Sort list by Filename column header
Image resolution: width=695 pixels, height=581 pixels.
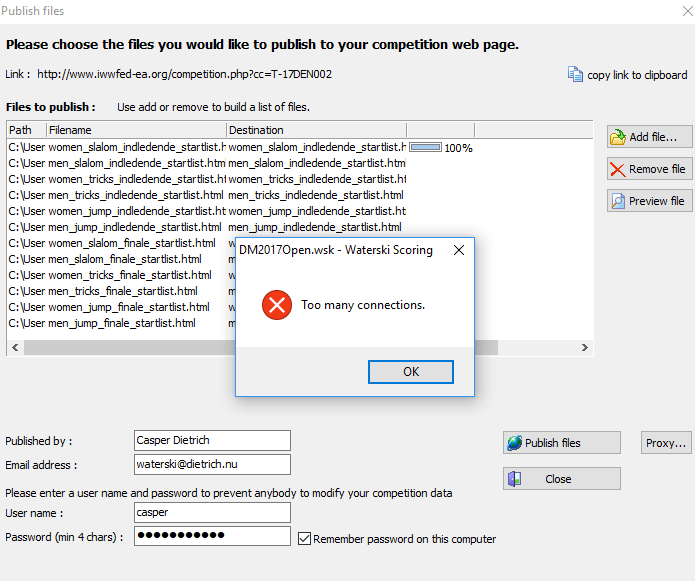pos(135,130)
